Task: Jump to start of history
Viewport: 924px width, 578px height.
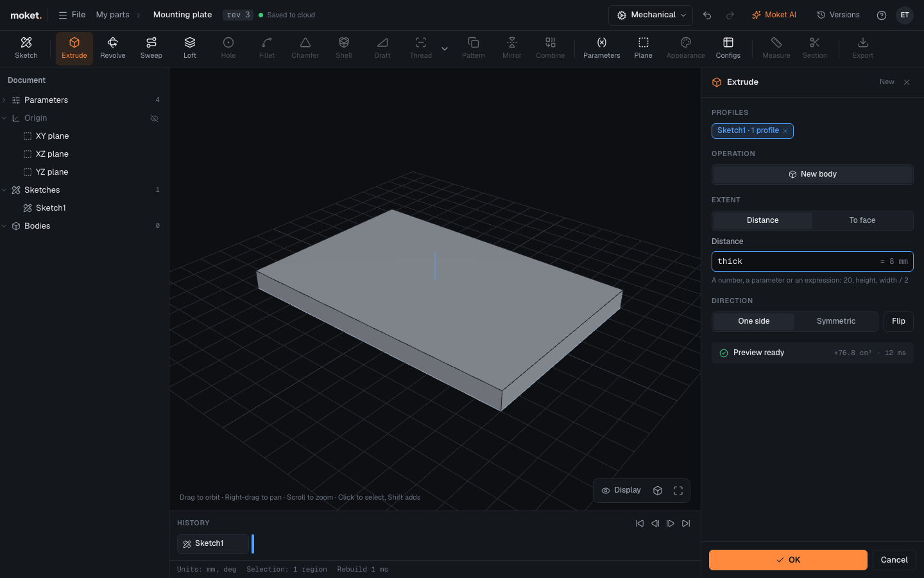Action: click(x=640, y=523)
